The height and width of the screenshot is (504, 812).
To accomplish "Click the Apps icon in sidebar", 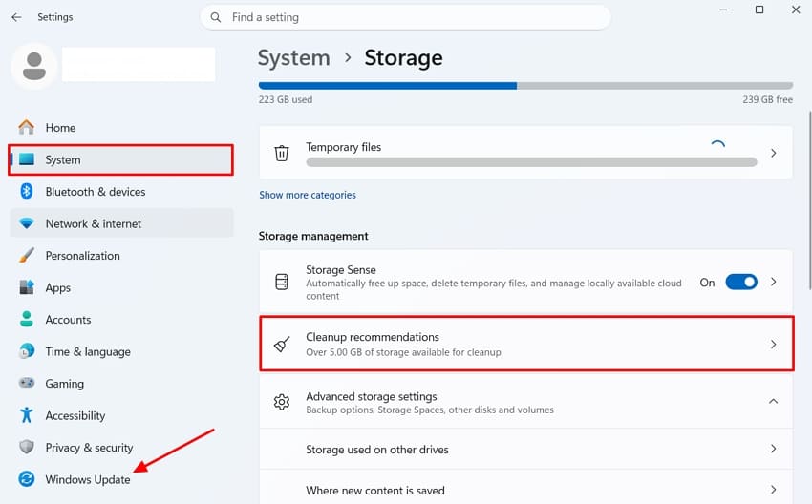I will tap(26, 287).
